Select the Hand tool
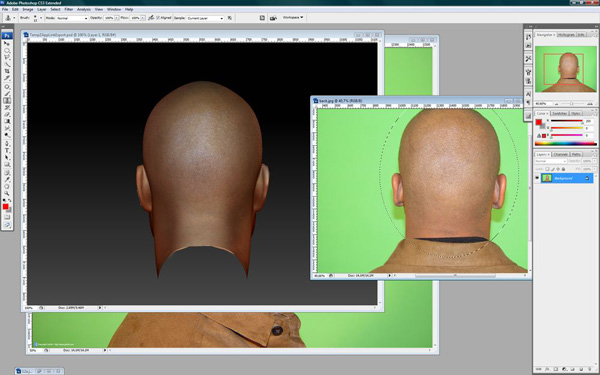 click(x=7, y=187)
